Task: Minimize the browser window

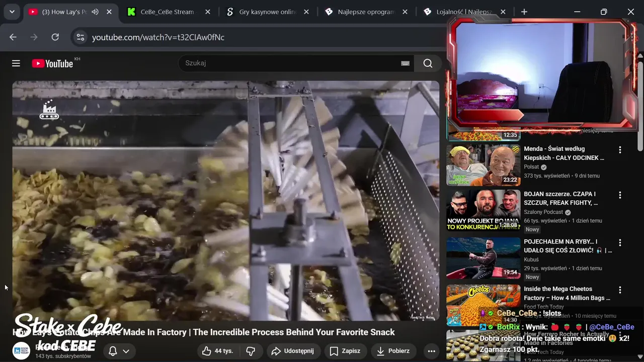Action: (577, 12)
